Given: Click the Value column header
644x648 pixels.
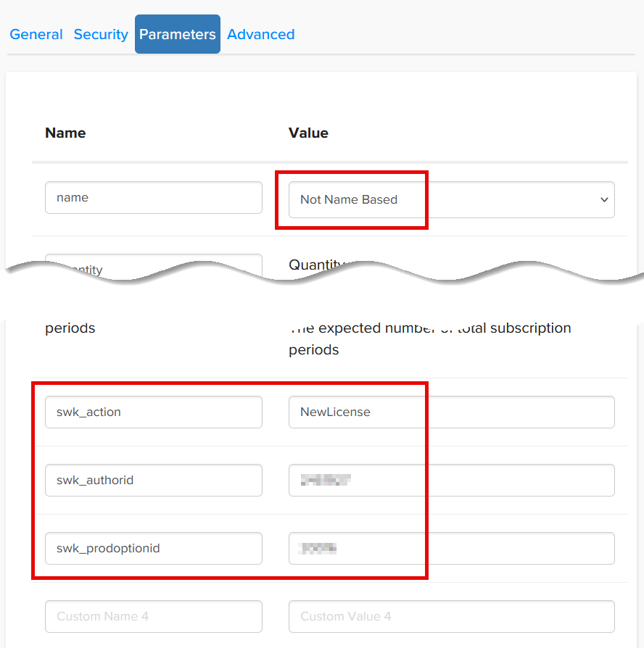Looking at the screenshot, I should coord(308,133).
